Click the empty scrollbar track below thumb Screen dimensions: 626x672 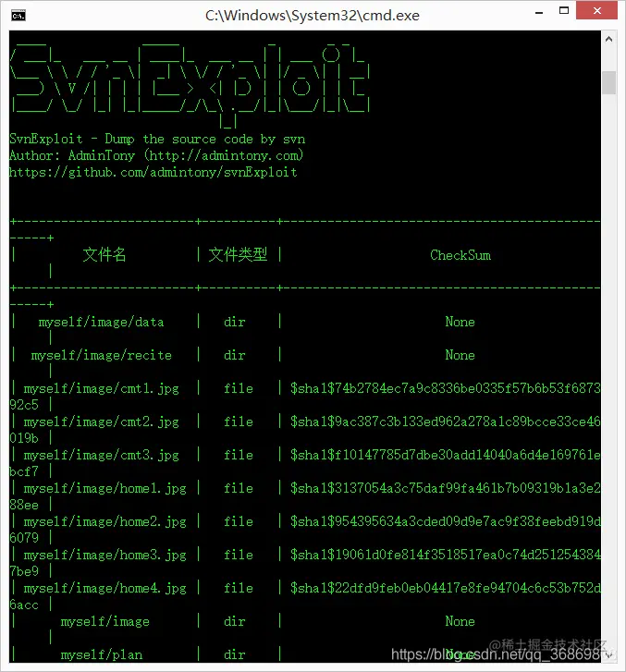[x=608, y=369]
